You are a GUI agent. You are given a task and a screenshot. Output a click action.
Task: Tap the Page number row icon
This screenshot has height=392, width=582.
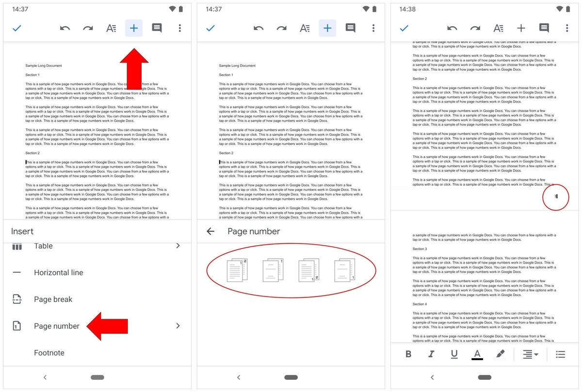(x=17, y=326)
